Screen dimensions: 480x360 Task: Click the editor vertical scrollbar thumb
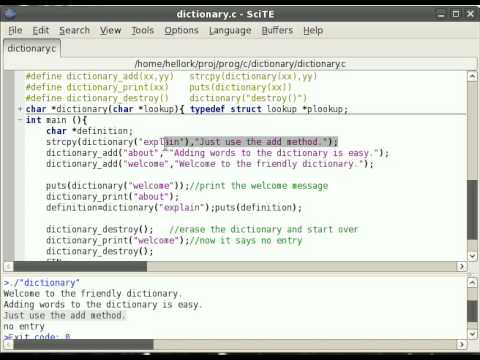pos(472,210)
